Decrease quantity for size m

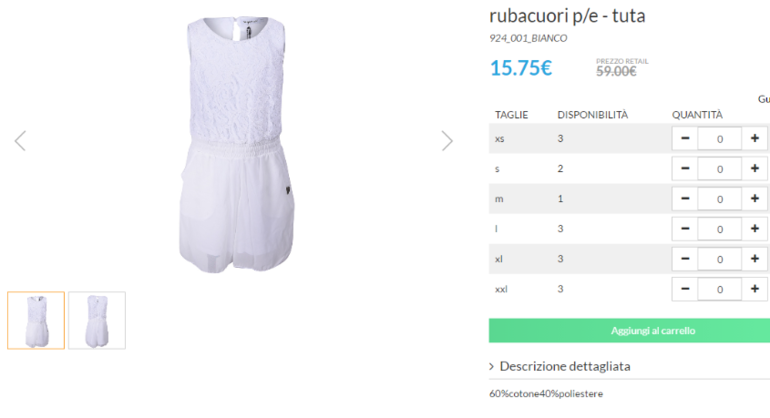click(685, 199)
